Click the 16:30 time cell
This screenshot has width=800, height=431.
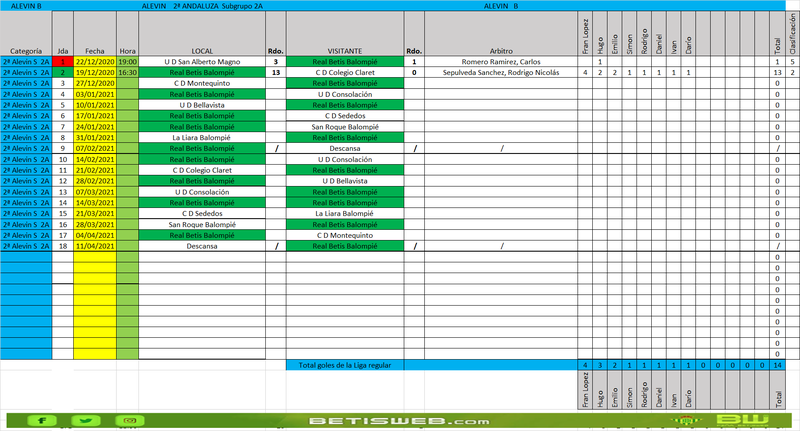point(128,72)
